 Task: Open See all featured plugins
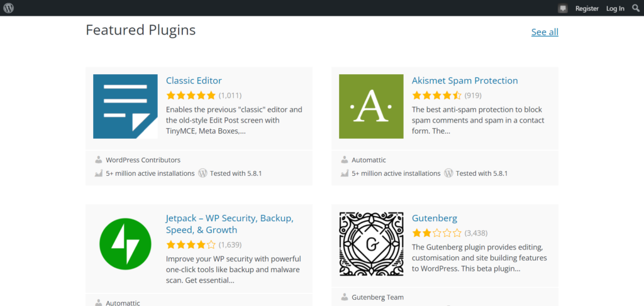[x=545, y=32]
